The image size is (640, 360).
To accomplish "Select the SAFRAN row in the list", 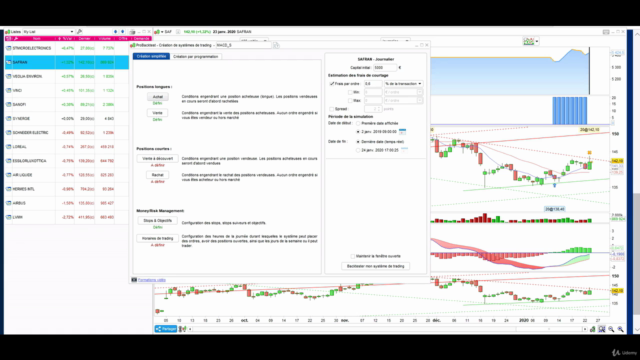I will tap(67, 62).
